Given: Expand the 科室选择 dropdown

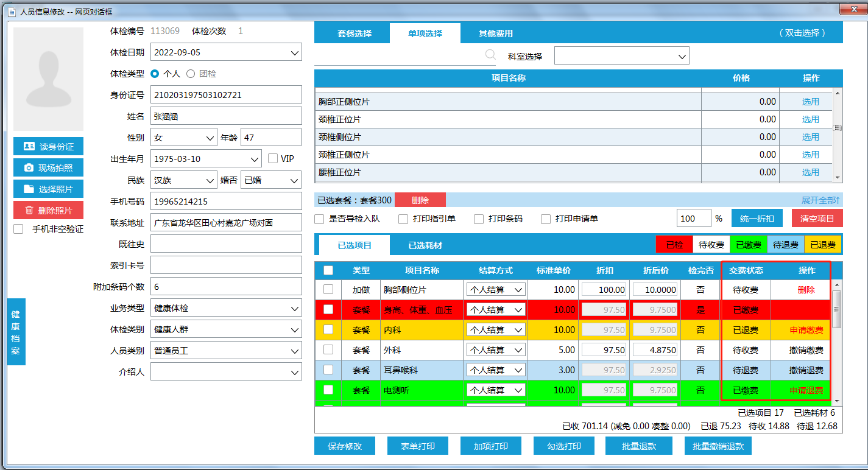Looking at the screenshot, I should click(682, 56).
